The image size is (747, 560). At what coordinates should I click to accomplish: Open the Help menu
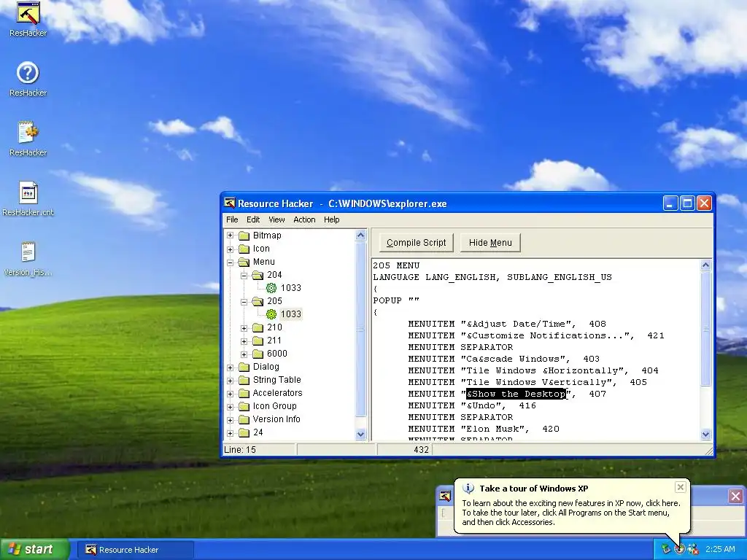pyautogui.click(x=332, y=219)
